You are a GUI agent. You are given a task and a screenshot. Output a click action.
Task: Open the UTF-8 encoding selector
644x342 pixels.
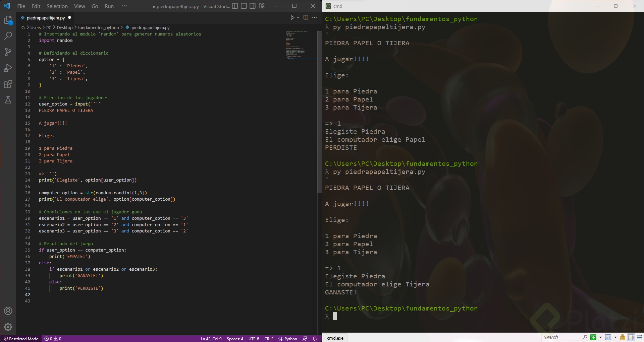[x=254, y=339]
